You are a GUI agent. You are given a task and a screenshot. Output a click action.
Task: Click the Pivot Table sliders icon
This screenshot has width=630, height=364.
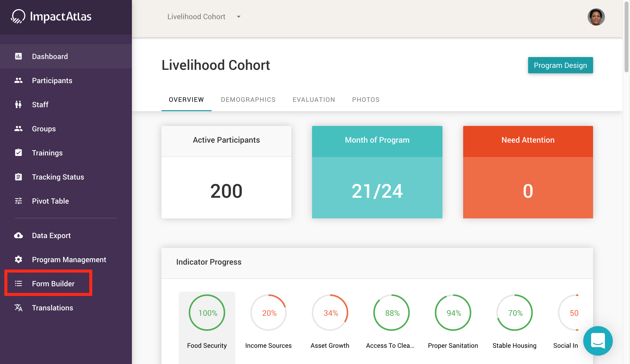(x=18, y=201)
